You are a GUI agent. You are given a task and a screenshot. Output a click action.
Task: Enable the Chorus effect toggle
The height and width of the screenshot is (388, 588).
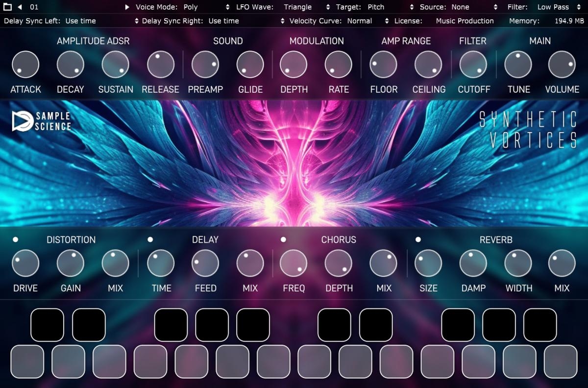pos(283,239)
